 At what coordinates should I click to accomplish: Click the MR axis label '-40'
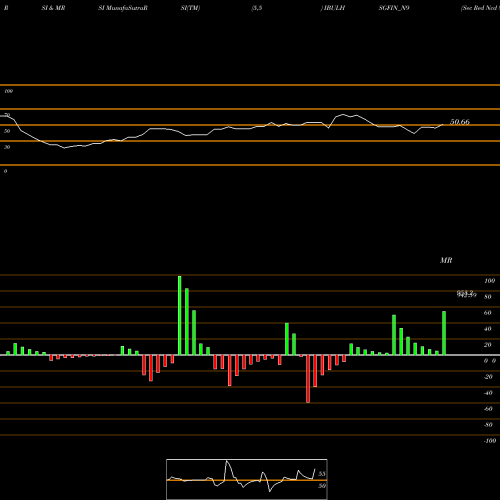pyautogui.click(x=488, y=393)
